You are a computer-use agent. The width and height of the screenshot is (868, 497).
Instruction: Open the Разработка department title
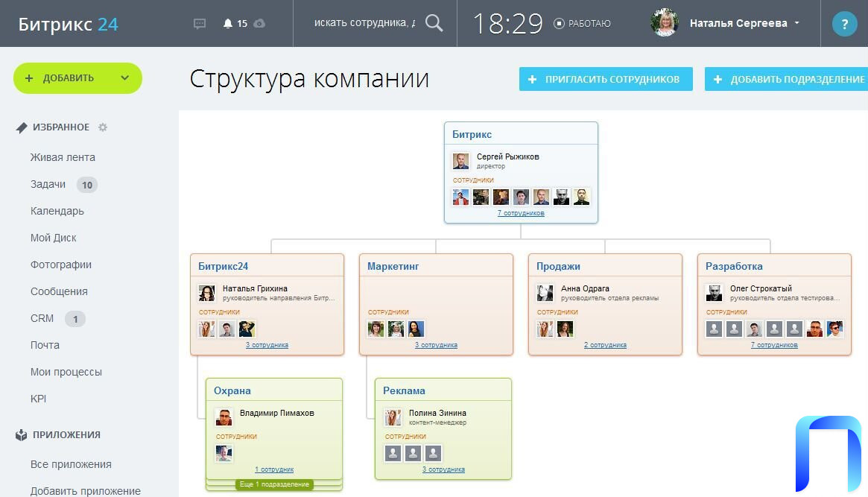(734, 266)
